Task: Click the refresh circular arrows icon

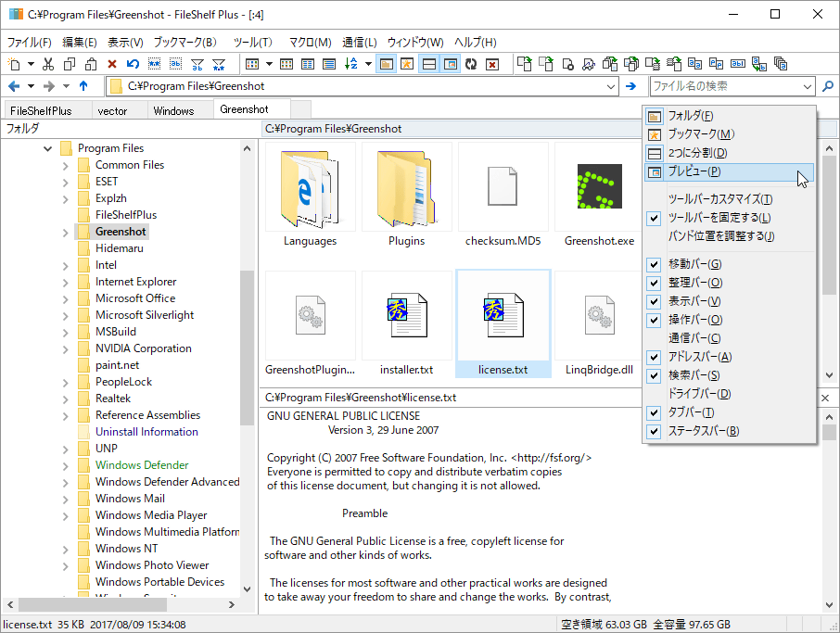Action: (471, 64)
